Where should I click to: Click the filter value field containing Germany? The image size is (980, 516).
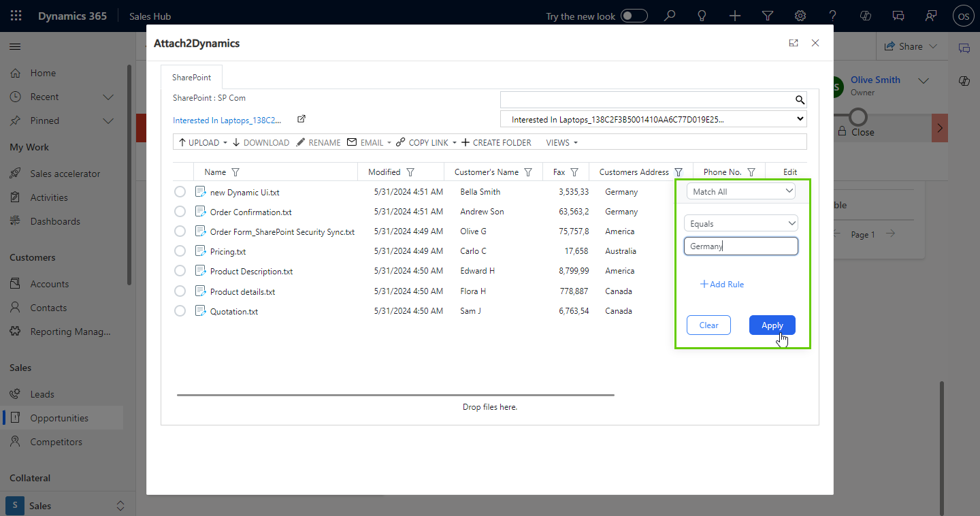[740, 246]
